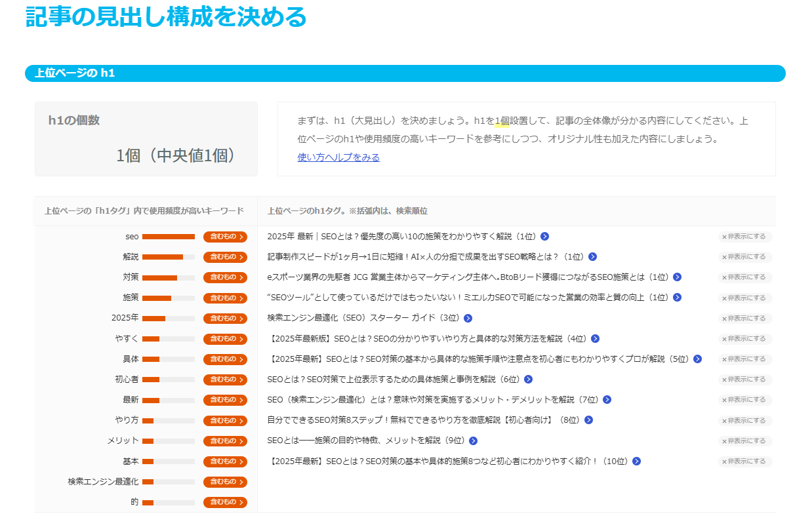812x531 pixels.
Task: Click arrow icon after rank 5 h1 title
Action: [697, 359]
